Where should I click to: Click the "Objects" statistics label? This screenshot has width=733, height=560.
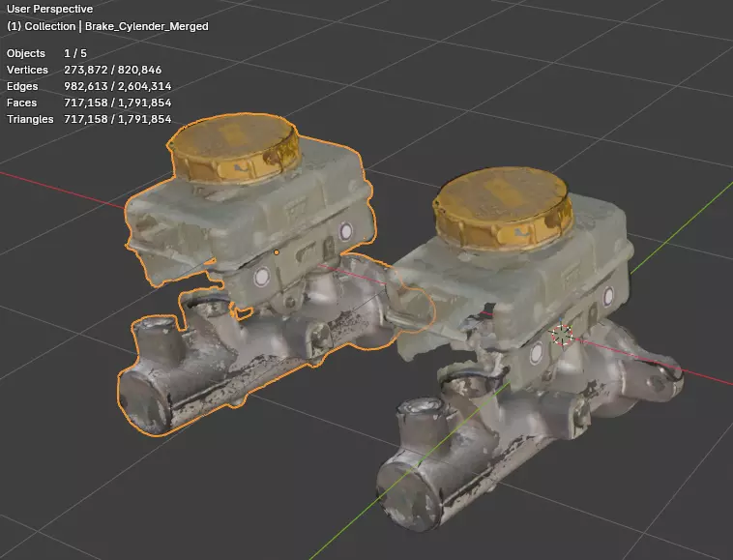[x=26, y=53]
